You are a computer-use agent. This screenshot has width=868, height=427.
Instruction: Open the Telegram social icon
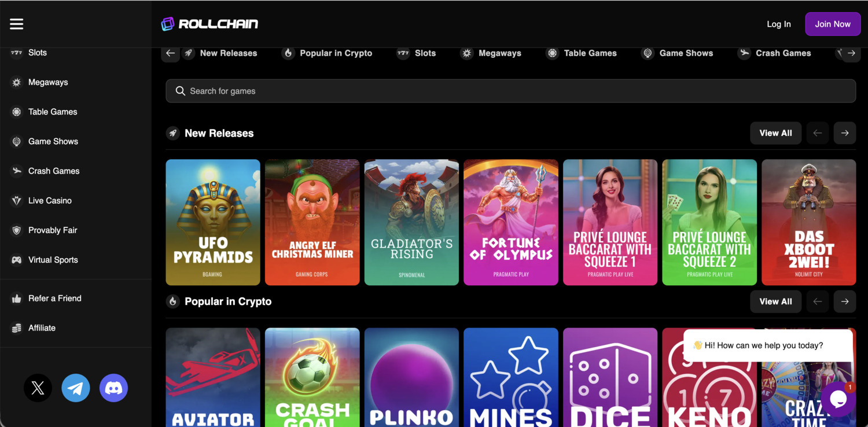click(x=76, y=388)
